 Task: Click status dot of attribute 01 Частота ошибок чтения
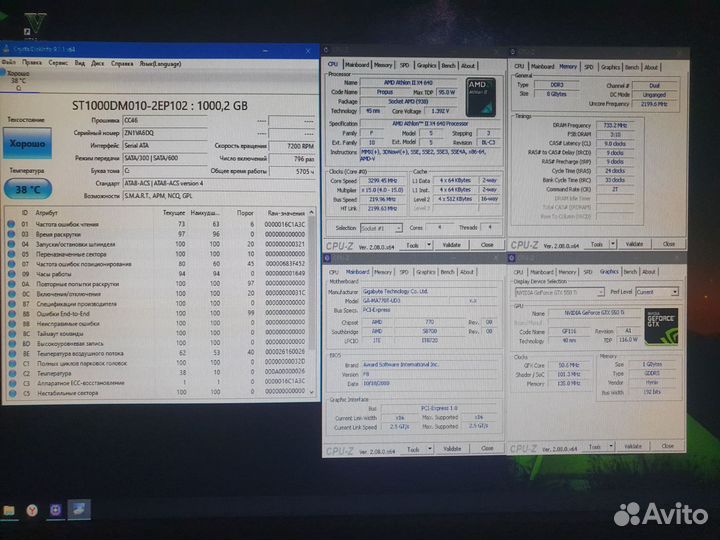[x=11, y=224]
